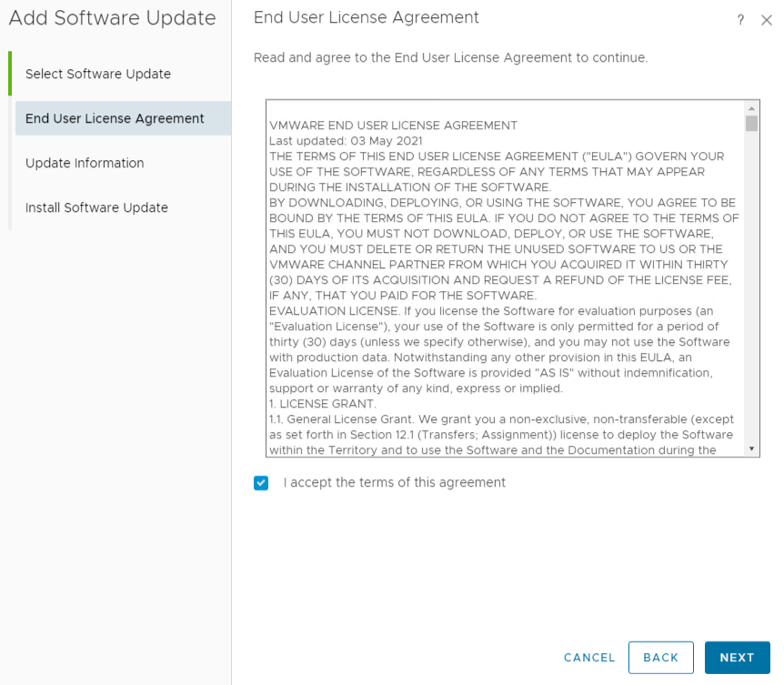Go to Select Software Update step
Image resolution: width=784 pixels, height=685 pixels.
click(98, 74)
